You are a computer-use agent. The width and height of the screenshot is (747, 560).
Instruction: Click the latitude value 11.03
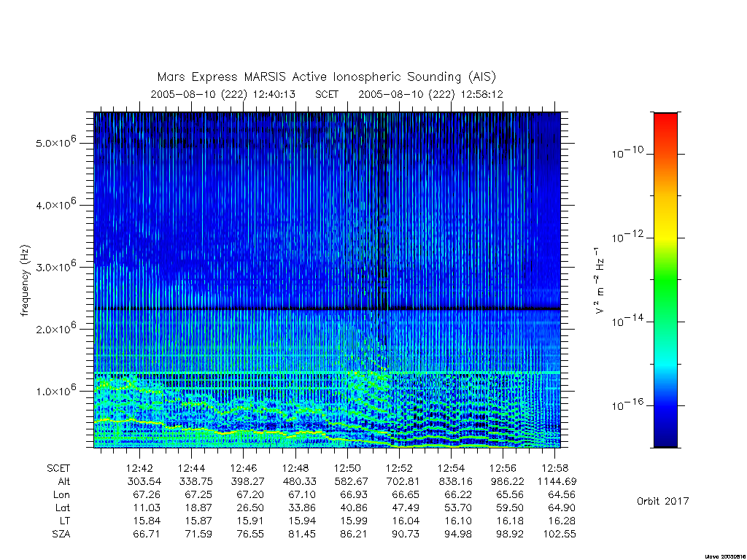click(x=147, y=507)
